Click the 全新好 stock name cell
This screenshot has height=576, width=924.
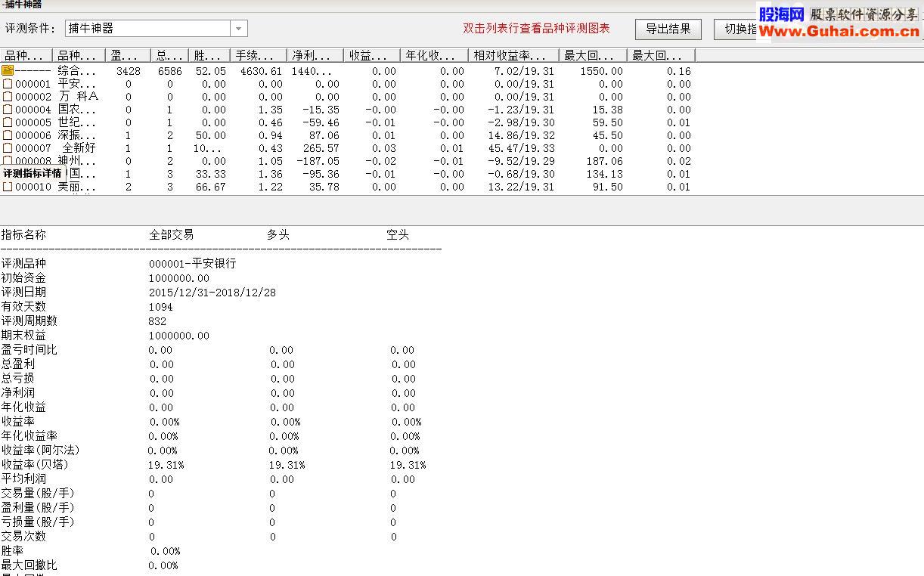pos(79,148)
